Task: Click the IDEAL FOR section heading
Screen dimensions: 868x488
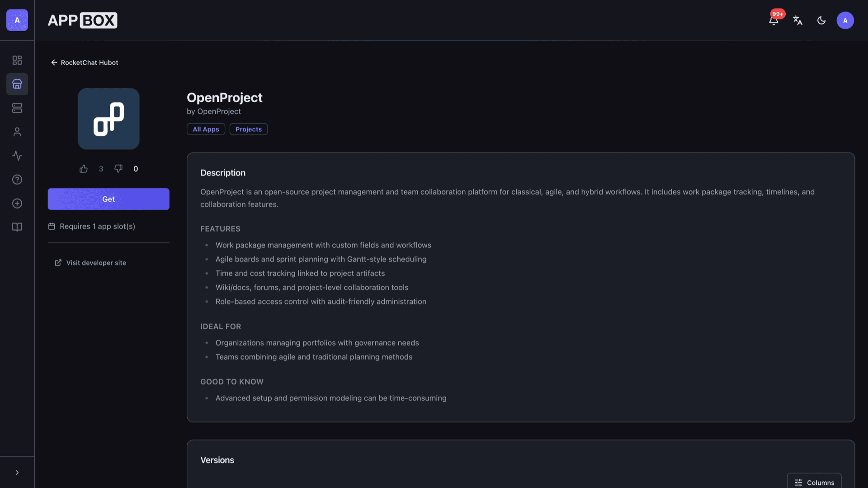Action: (221, 327)
